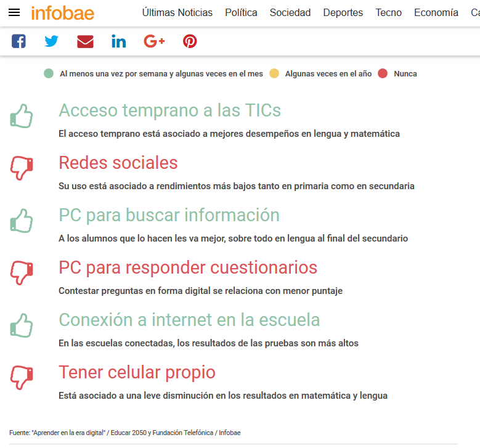This screenshot has width=480, height=448.
Task: Click the yellow legend dot
Action: point(274,73)
